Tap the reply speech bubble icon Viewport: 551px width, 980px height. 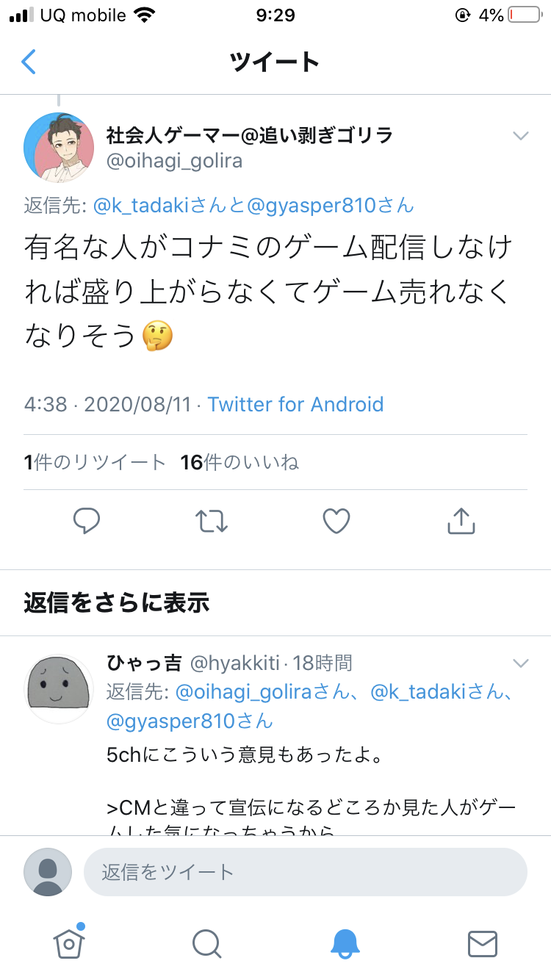87,521
